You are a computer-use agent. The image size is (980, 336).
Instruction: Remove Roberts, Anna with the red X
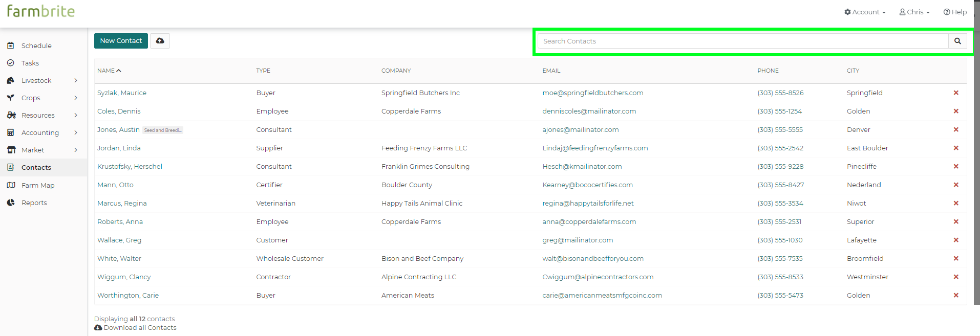coord(956,221)
